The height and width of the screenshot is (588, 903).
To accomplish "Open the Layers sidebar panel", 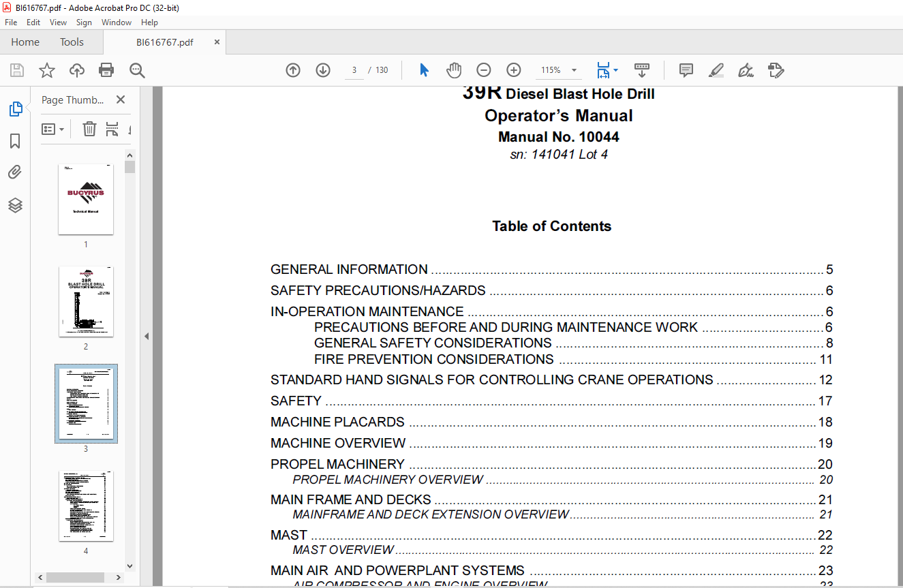I will pyautogui.click(x=15, y=205).
